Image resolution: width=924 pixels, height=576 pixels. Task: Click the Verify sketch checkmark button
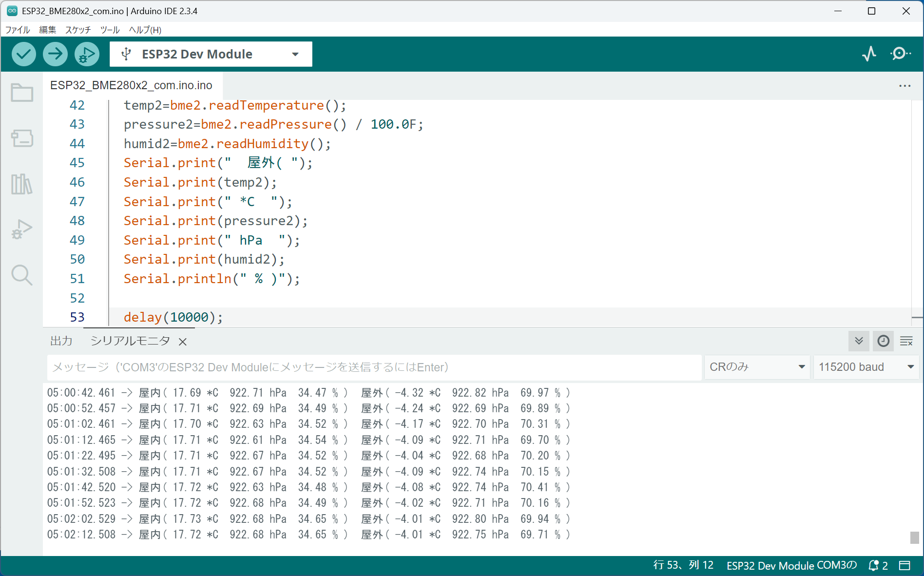tap(23, 54)
